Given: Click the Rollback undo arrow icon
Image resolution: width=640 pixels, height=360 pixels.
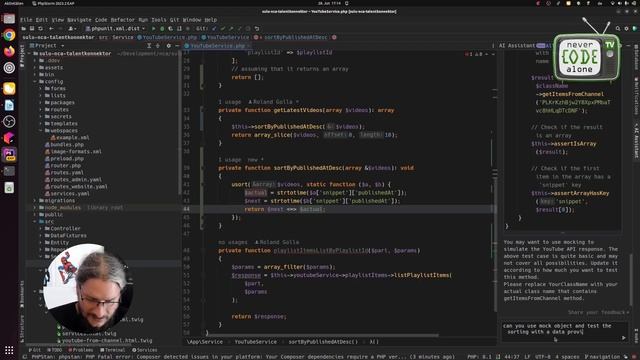Looking at the screenshot, I should pos(257,29).
